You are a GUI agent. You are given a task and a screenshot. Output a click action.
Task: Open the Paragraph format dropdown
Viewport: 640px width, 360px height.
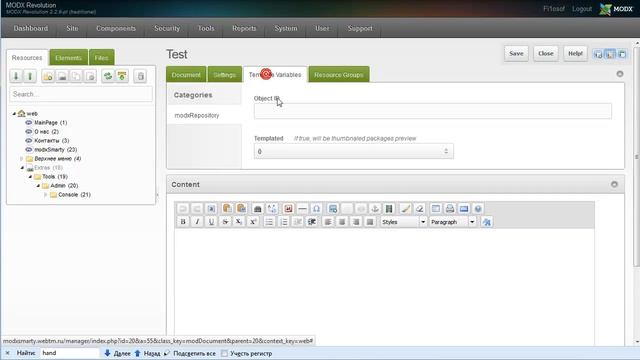tap(452, 222)
